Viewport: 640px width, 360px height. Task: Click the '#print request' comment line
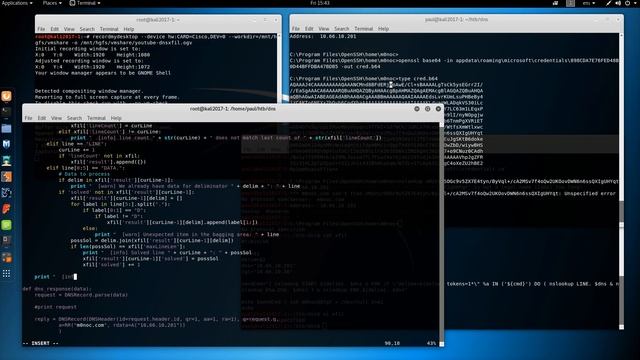[56, 307]
